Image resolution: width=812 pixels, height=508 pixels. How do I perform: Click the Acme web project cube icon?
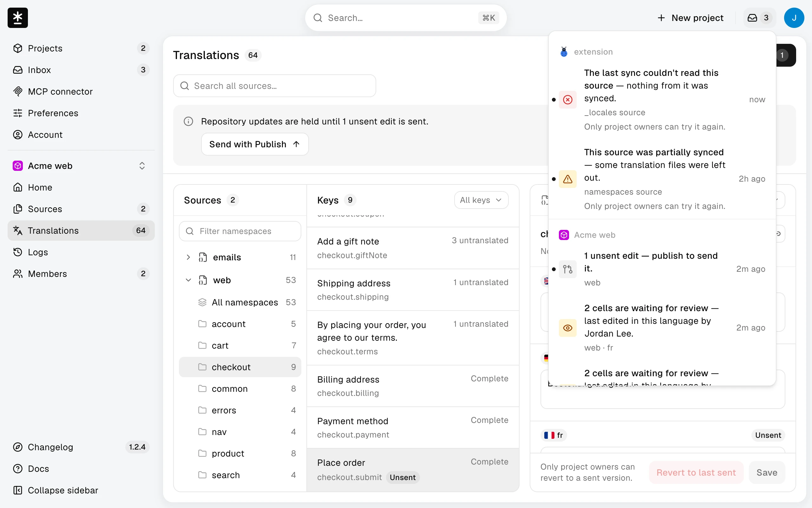point(18,166)
